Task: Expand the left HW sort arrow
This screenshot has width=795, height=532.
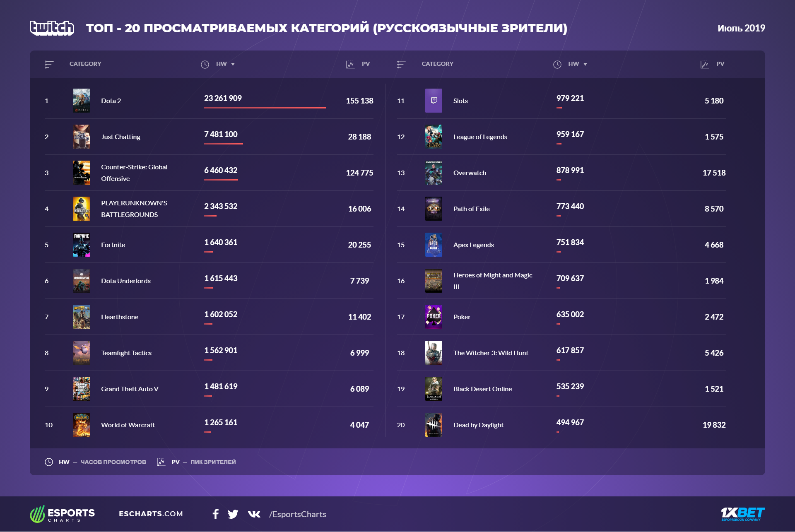Action: [x=233, y=64]
